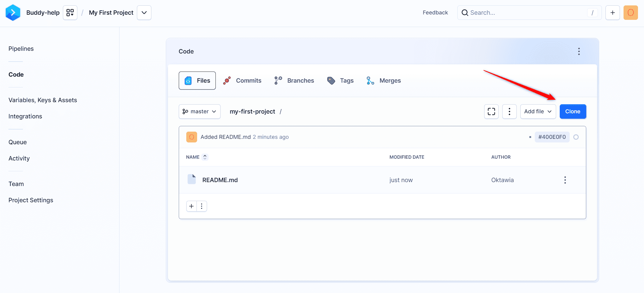Open the Added README.md commit message
The image size is (644, 293).
click(225, 137)
